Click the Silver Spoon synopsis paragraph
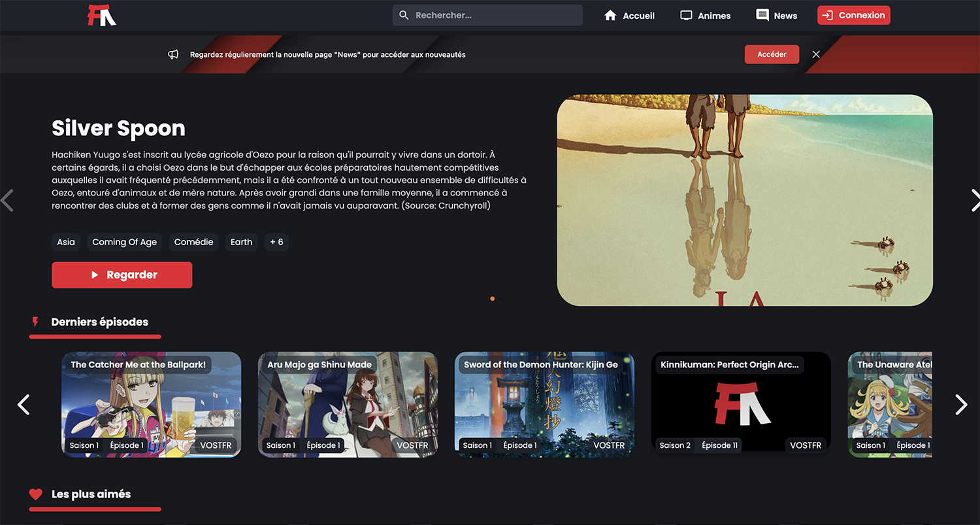 (x=289, y=180)
